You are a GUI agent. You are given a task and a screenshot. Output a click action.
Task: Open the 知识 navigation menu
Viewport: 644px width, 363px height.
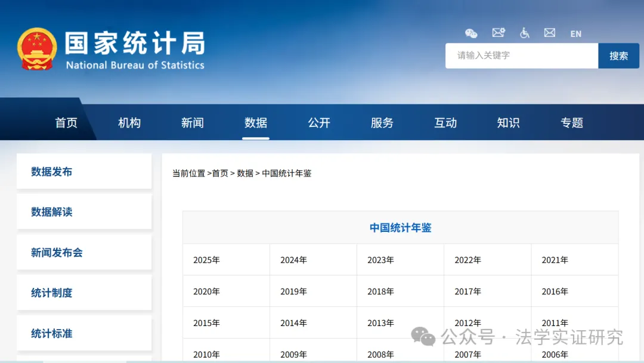coord(509,122)
